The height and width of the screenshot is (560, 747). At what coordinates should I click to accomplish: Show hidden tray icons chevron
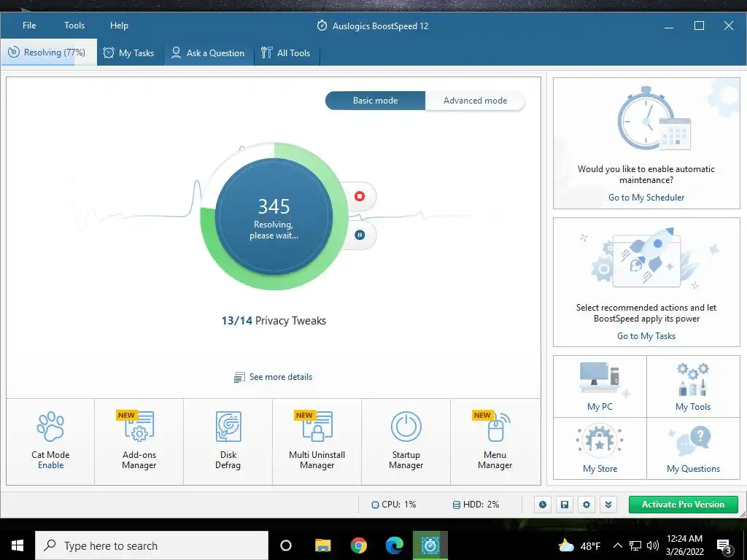click(x=617, y=545)
